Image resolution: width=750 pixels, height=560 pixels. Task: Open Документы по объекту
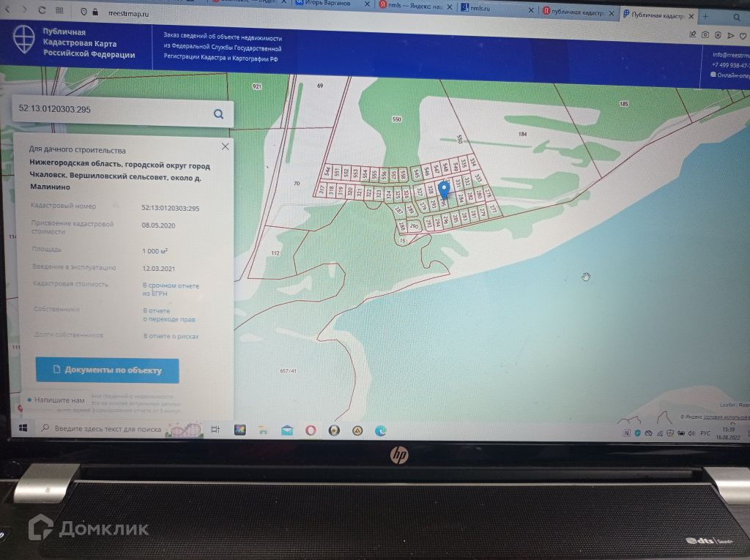pyautogui.click(x=107, y=370)
